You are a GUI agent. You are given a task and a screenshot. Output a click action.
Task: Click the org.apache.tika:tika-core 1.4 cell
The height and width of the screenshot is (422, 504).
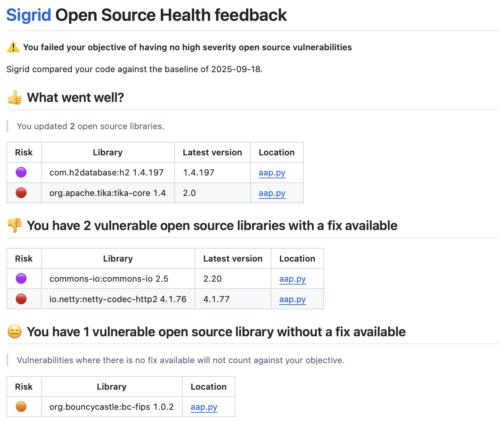click(107, 193)
